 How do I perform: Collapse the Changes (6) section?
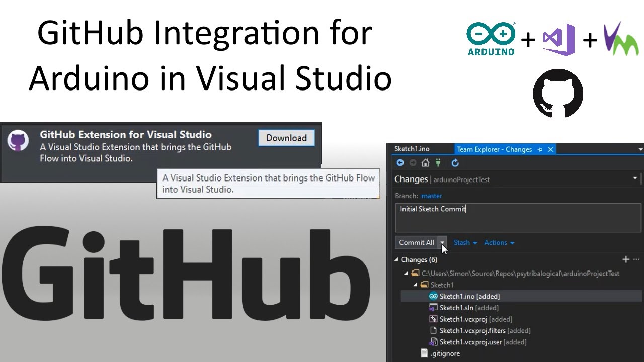click(397, 259)
